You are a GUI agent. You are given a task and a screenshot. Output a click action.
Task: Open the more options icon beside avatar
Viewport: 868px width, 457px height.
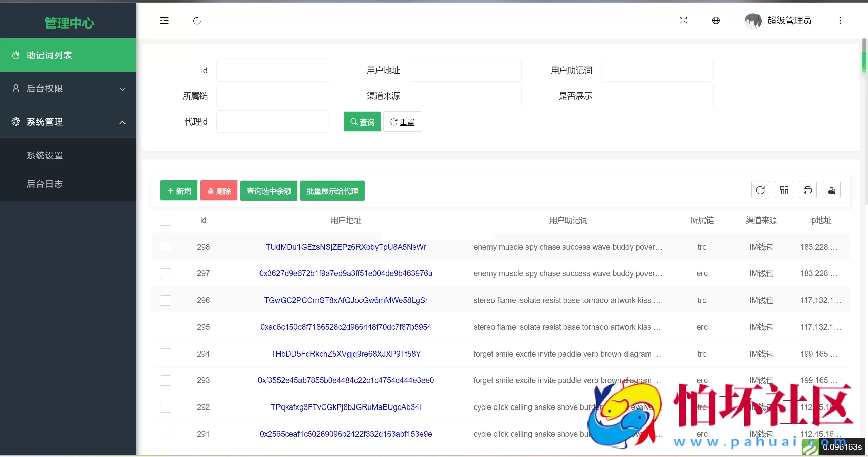pyautogui.click(x=840, y=20)
